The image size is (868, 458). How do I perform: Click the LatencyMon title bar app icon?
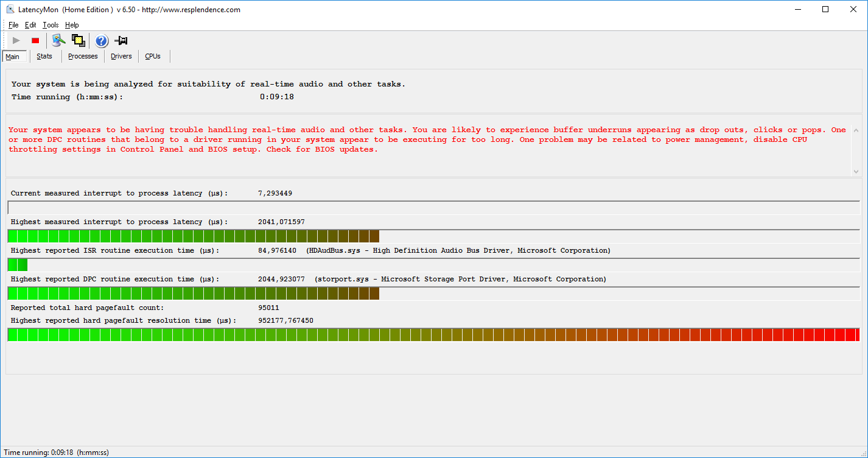pos(10,10)
